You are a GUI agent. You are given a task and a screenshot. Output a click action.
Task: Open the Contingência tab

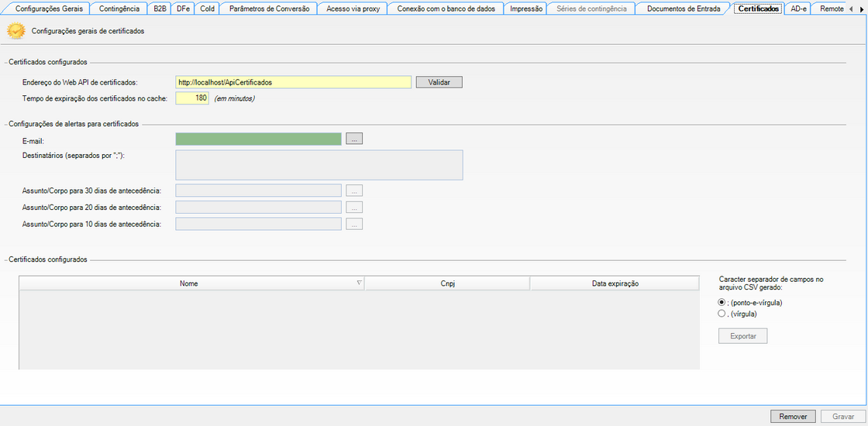(119, 9)
